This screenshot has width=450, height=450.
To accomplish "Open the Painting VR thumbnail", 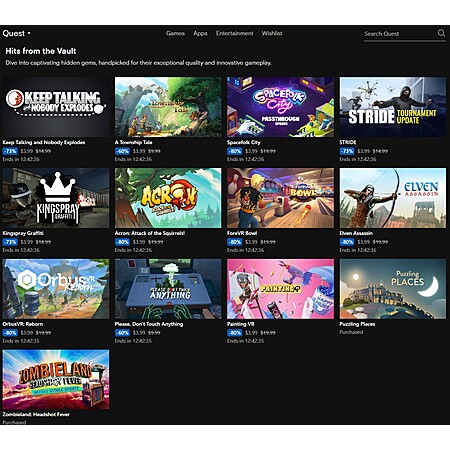I will [x=280, y=289].
